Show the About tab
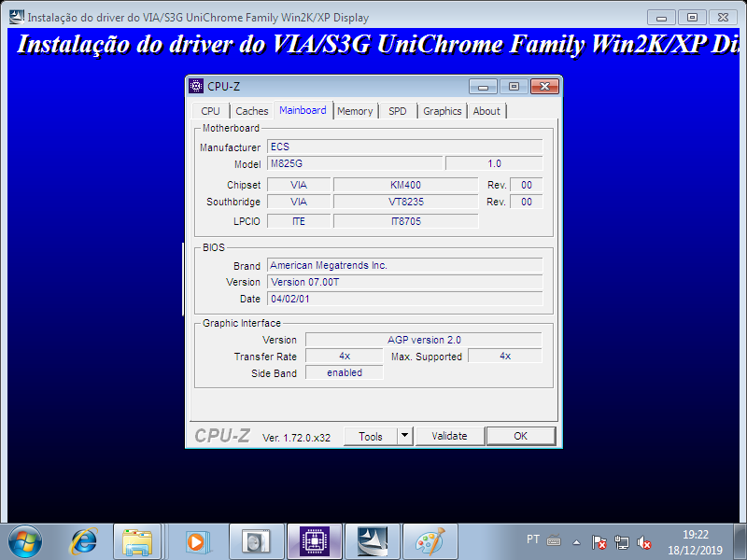Viewport: 747px width, 560px height. (x=486, y=111)
